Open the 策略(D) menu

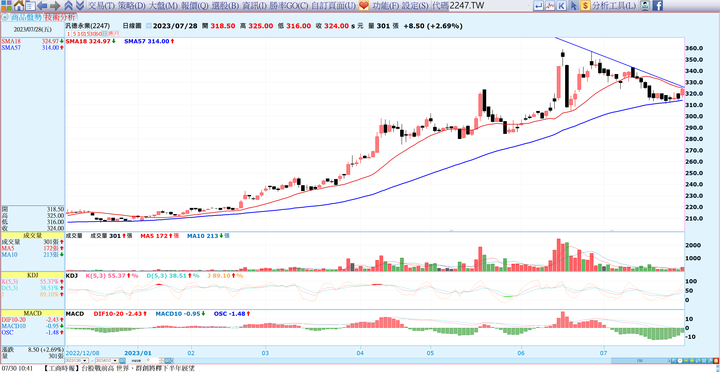pyautogui.click(x=133, y=6)
